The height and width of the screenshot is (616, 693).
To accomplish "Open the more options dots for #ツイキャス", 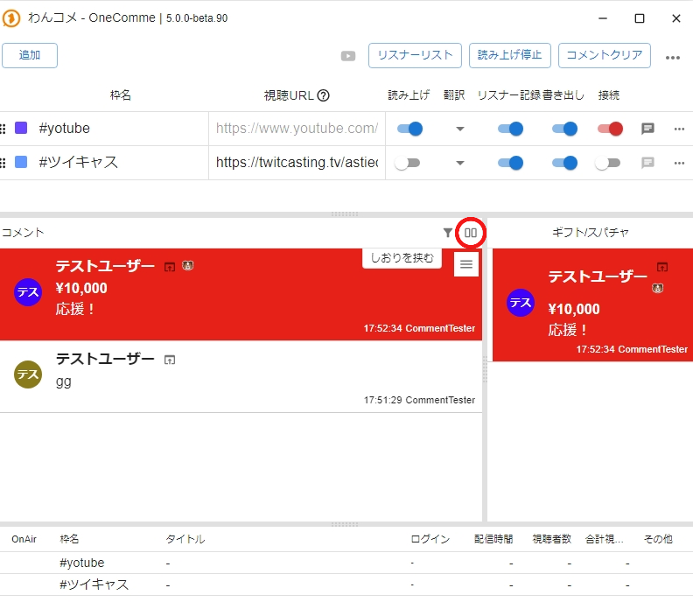I will coord(679,163).
